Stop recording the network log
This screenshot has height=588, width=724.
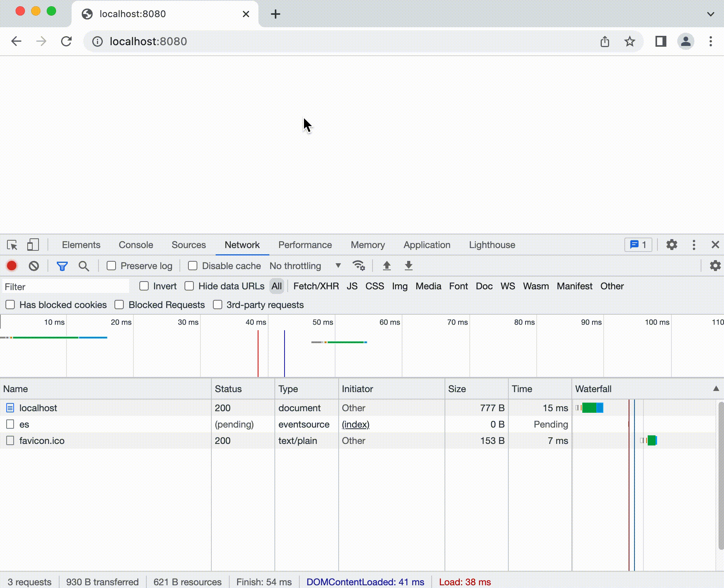12,266
